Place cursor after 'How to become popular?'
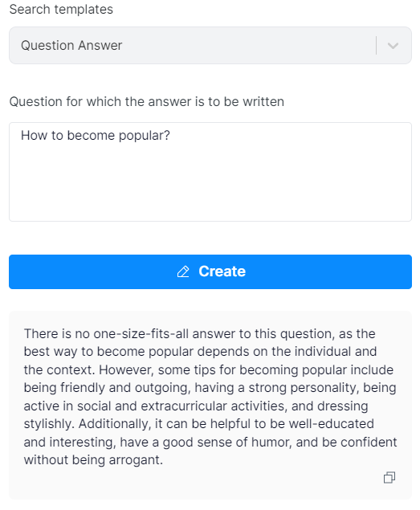 (171, 135)
